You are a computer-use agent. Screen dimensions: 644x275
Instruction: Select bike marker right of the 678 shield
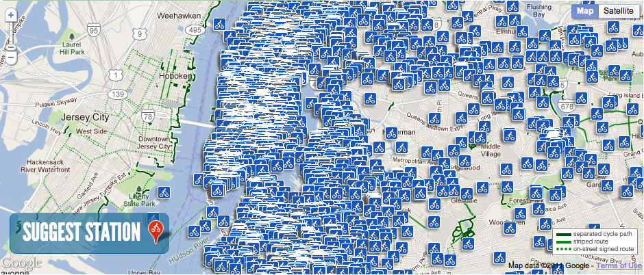point(581,98)
